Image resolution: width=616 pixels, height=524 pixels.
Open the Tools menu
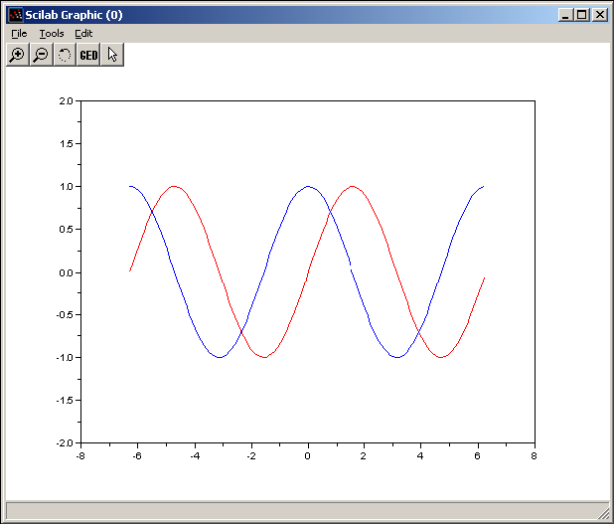coord(51,34)
